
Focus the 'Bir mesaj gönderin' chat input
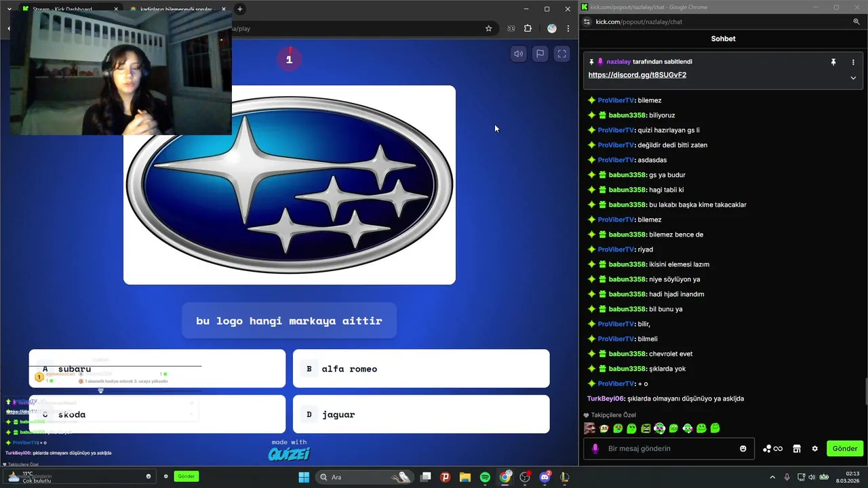pos(669,449)
